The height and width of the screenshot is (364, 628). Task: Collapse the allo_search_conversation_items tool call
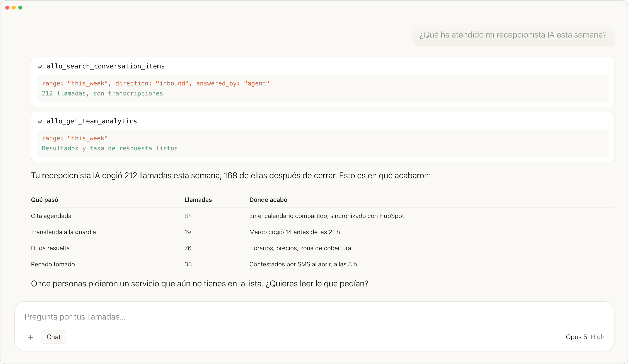(x=105, y=66)
